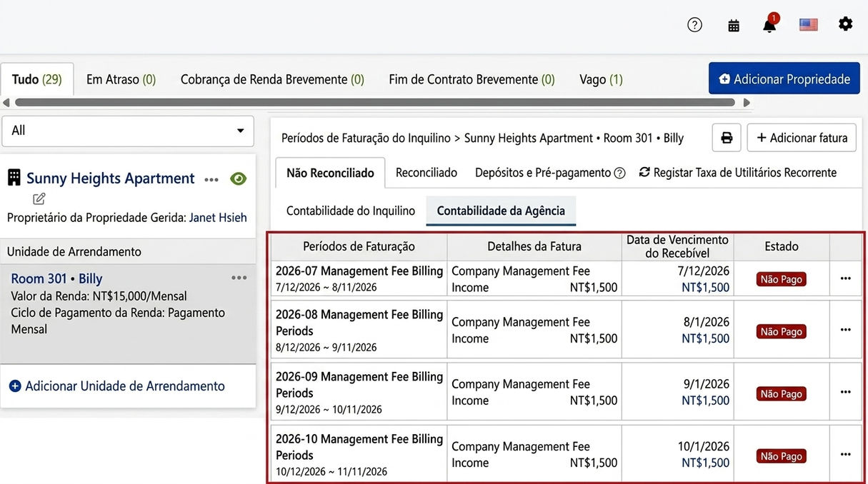Screen dimensions: 868x484
Task: Select the Contabilidade da Agência sub-tab
Action: pos(501,211)
